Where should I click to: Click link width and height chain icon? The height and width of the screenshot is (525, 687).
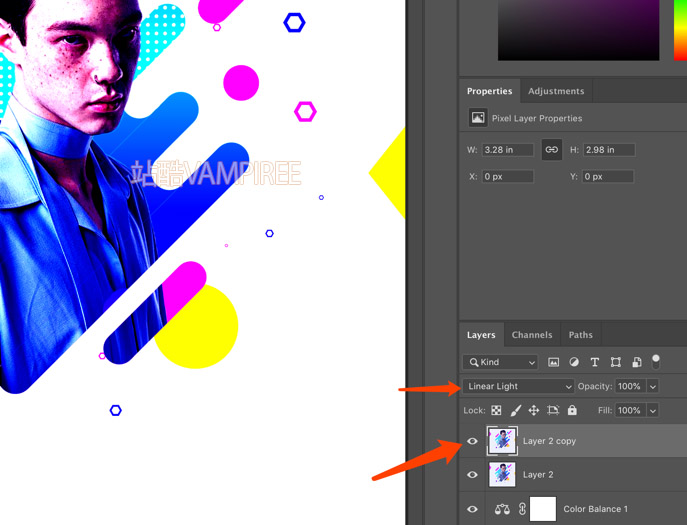552,149
